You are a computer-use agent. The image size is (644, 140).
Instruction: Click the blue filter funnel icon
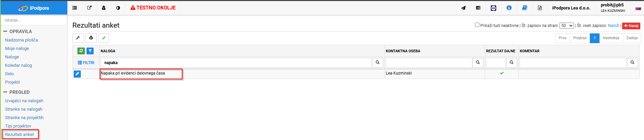(x=90, y=51)
